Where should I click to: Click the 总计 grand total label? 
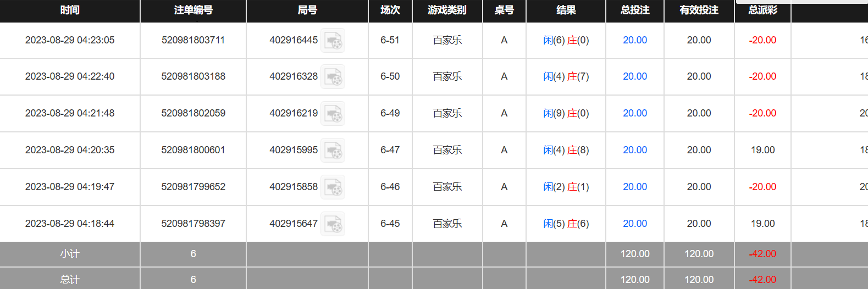(70, 280)
